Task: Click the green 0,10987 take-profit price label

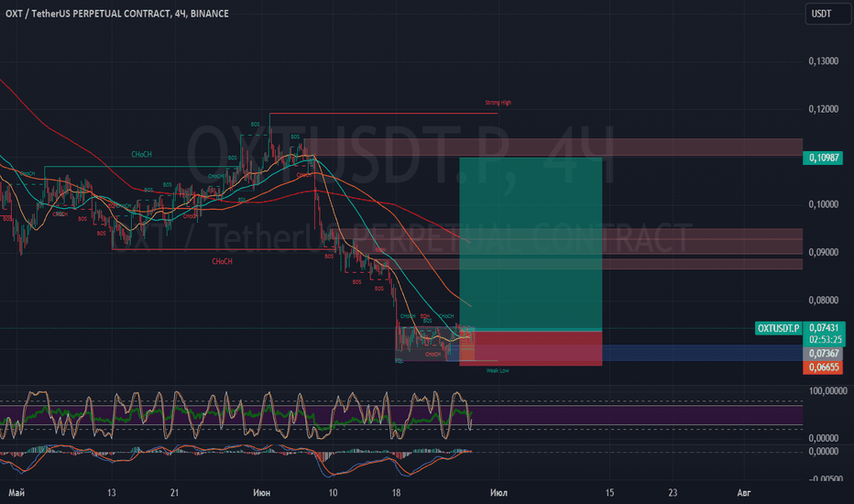Action: coord(823,158)
